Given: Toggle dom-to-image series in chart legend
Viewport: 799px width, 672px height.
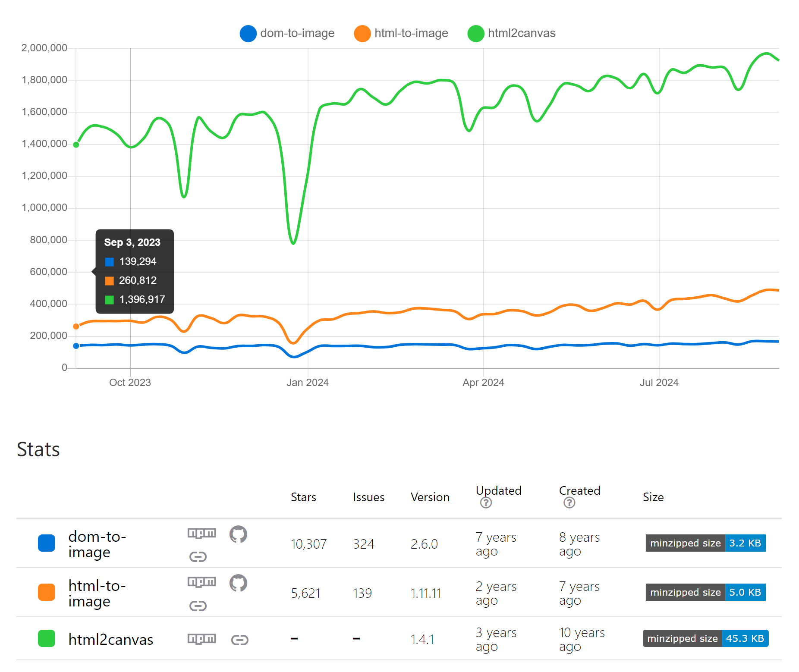Looking at the screenshot, I should click(x=287, y=33).
